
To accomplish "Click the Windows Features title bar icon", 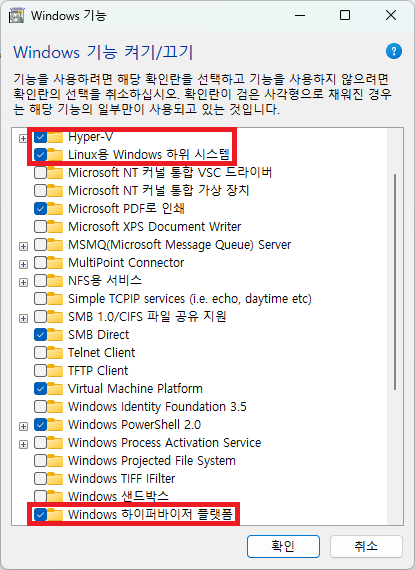I will click(x=16, y=16).
